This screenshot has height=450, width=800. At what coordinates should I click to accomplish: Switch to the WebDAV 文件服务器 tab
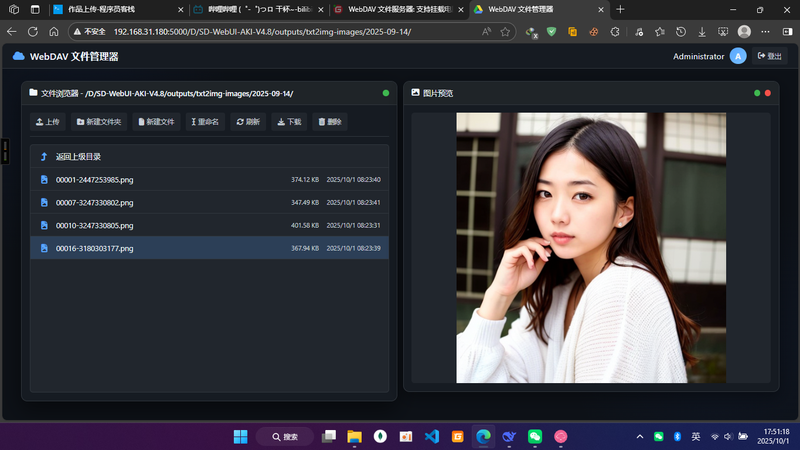(399, 10)
